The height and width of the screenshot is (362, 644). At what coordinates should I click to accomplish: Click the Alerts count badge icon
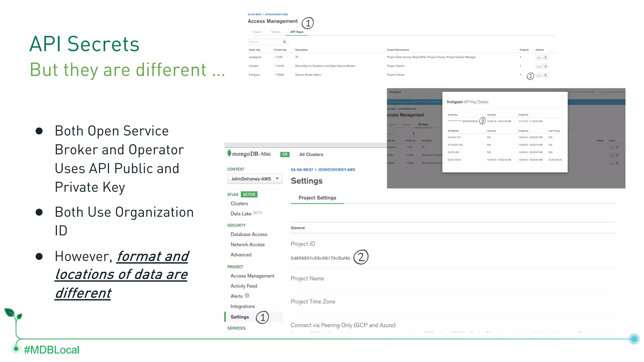pos(247,295)
